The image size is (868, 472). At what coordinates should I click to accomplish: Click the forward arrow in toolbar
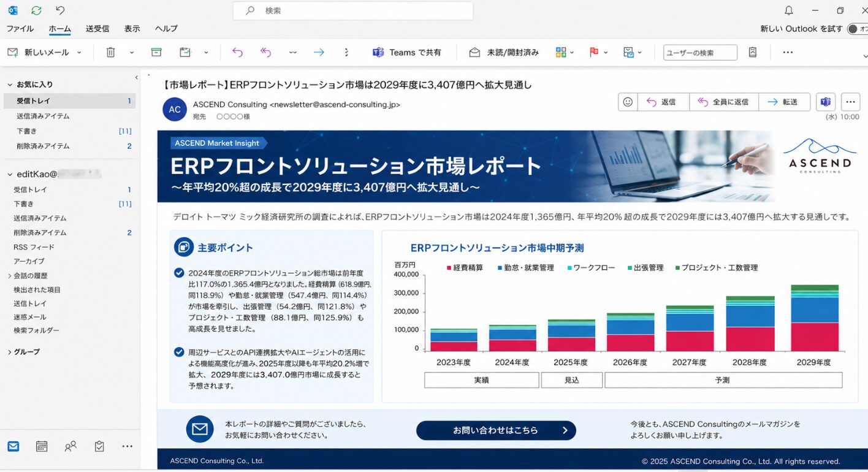pyautogui.click(x=319, y=52)
